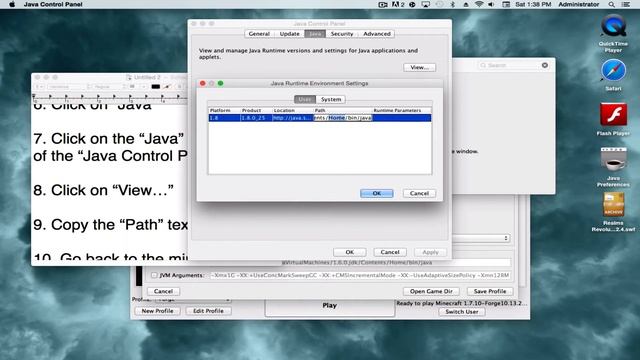Screen dimensions: 640x360
Task: Open Spotlight search in menu bar
Action: click(x=611, y=4)
